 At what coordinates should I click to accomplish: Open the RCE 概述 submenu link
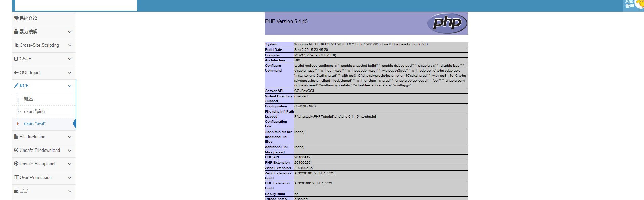tap(44, 99)
